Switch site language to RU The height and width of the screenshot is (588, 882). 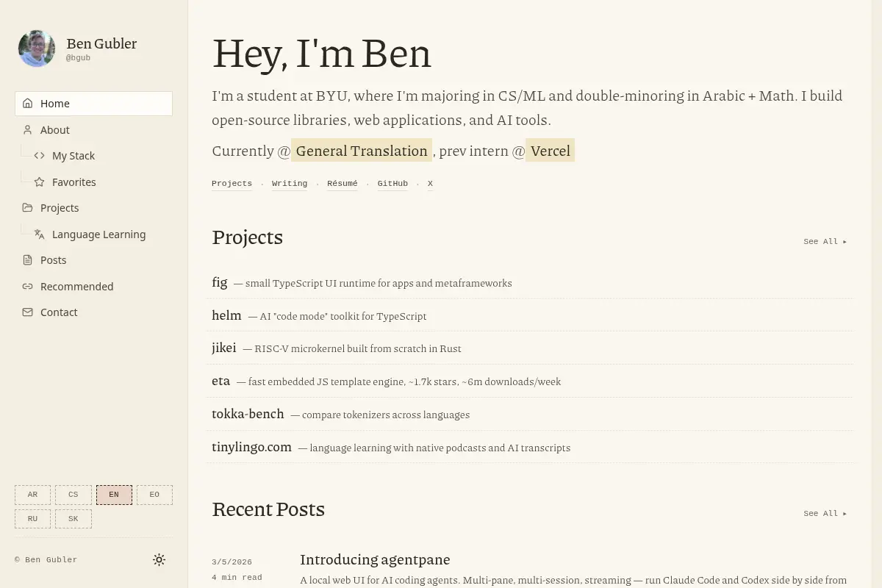32,519
